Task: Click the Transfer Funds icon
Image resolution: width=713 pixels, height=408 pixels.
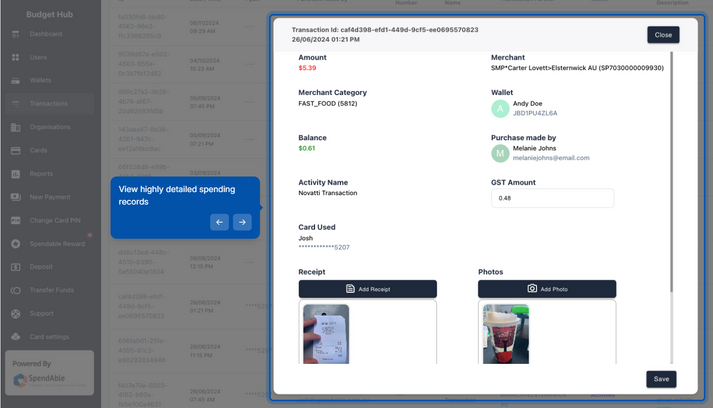Action: [x=15, y=290]
